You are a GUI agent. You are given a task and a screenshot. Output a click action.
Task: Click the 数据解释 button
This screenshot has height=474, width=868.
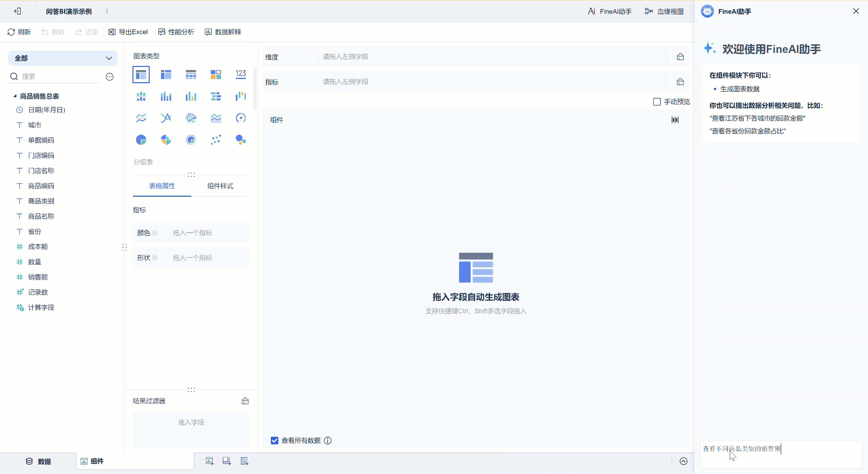222,32
